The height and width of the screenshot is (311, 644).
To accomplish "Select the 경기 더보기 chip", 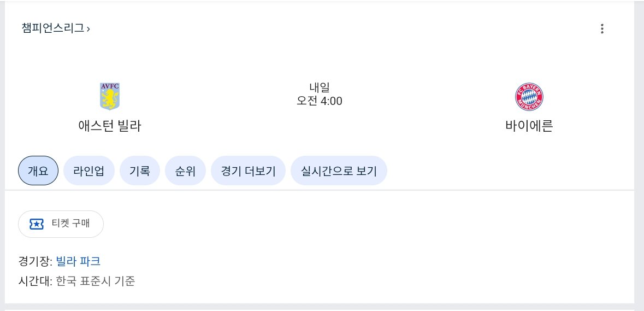I will 249,171.
